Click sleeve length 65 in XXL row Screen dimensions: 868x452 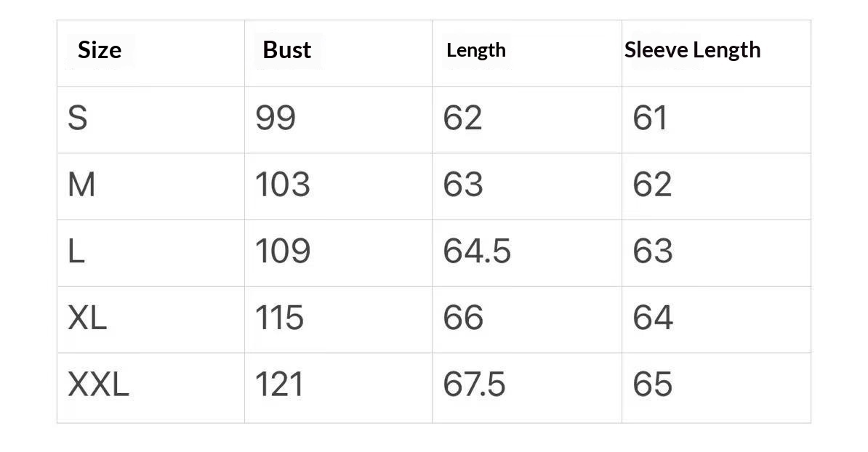tap(653, 385)
